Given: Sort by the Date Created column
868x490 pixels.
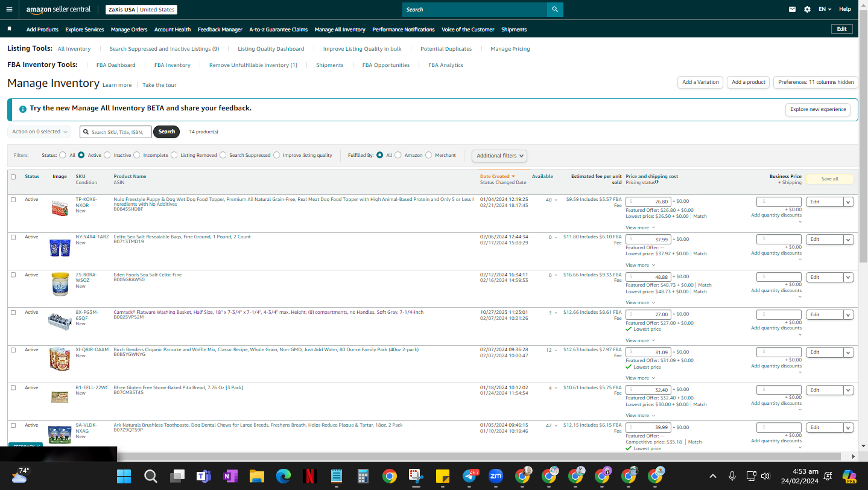Looking at the screenshot, I should click(x=497, y=177).
